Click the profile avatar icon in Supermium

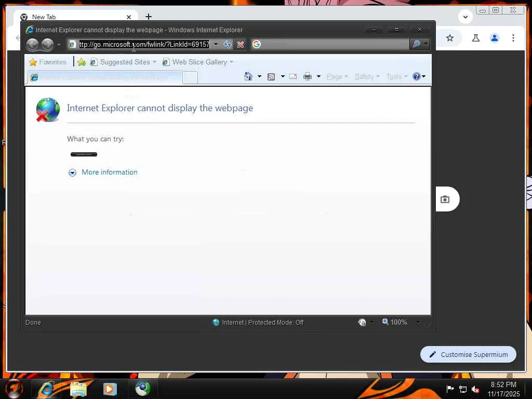tap(495, 38)
